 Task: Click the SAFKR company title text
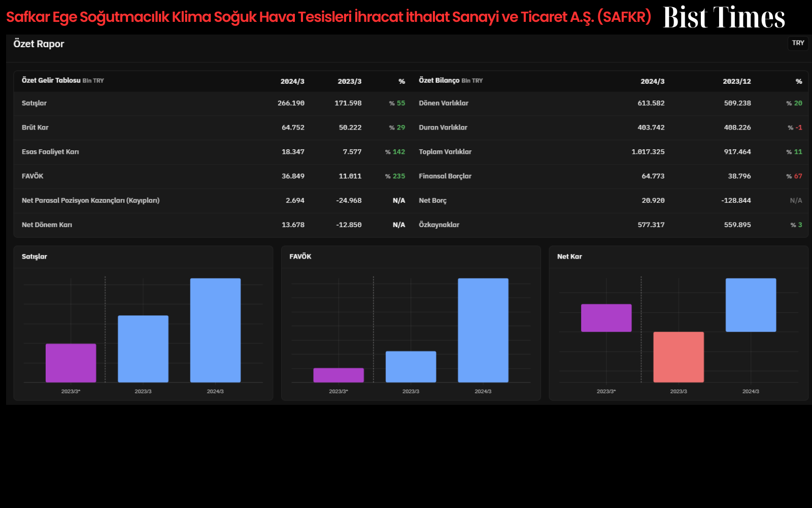coord(329,17)
